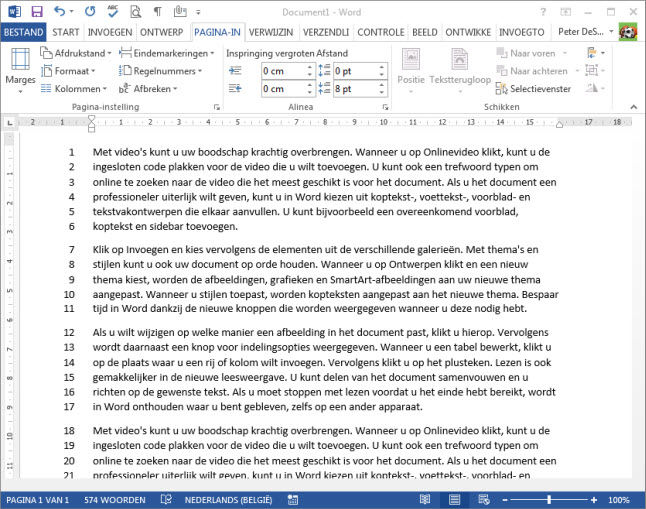Click Tekstterugloop wrap text button
This screenshot has height=509, width=646.
pyautogui.click(x=460, y=70)
